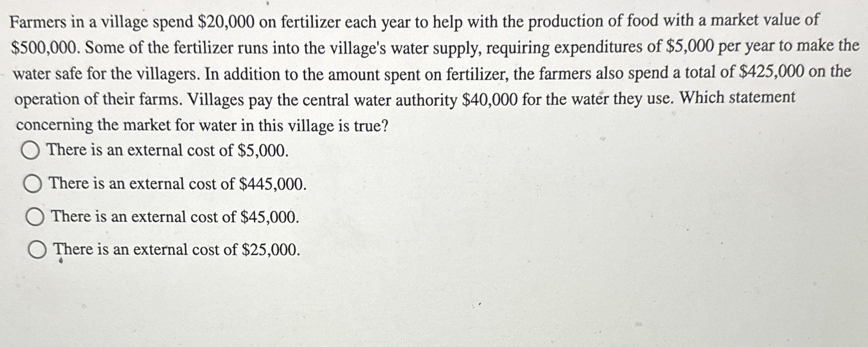Screen dimensions: 868x347
Task: Click the text of the first answer choice
Action: pyautogui.click(x=168, y=150)
